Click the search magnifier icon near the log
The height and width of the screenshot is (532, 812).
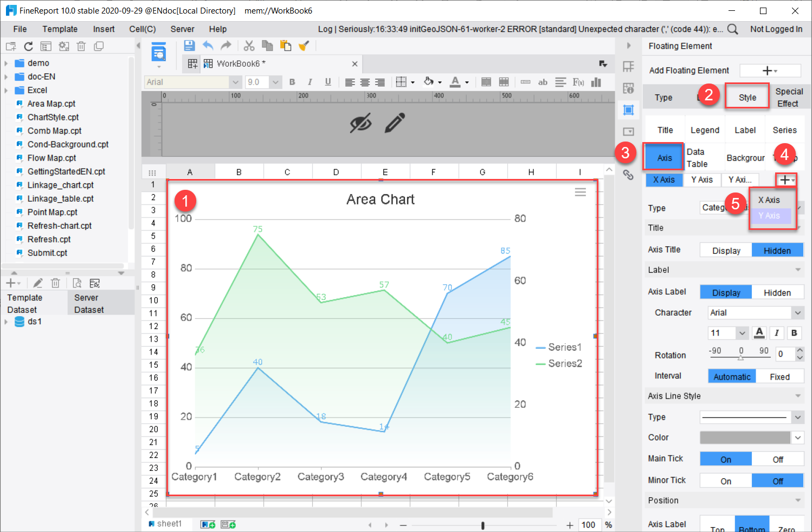click(x=732, y=29)
